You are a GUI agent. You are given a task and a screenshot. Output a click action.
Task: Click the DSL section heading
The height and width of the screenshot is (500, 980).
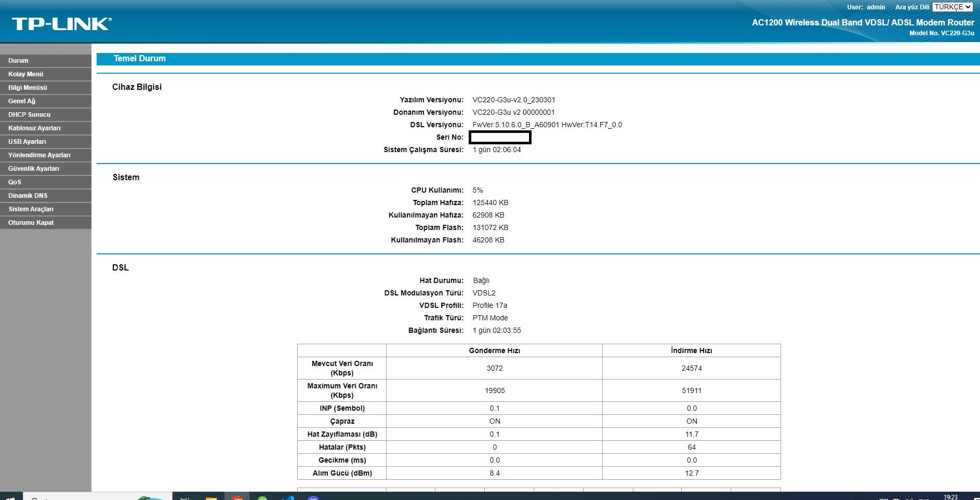coord(121,268)
